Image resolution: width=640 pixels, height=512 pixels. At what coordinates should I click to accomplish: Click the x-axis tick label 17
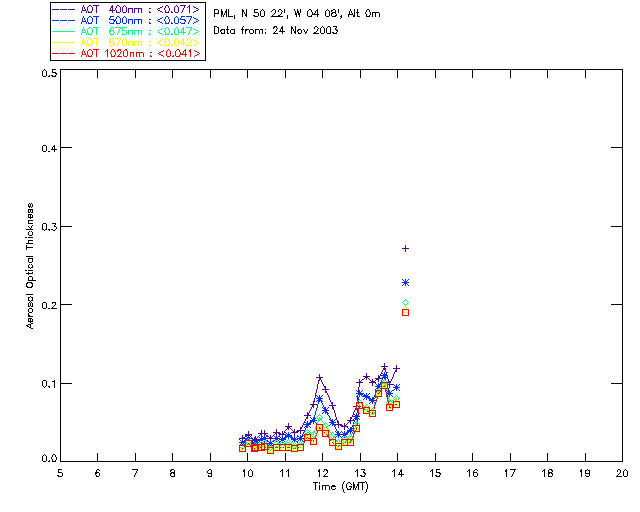(x=510, y=473)
